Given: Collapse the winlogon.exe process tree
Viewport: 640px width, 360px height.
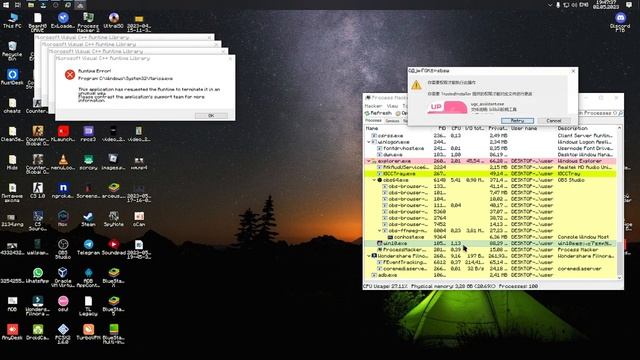Looking at the screenshot, I should tap(369, 142).
